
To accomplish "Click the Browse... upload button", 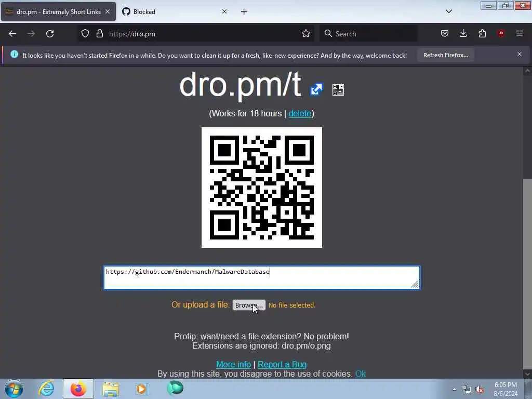I will point(249,305).
